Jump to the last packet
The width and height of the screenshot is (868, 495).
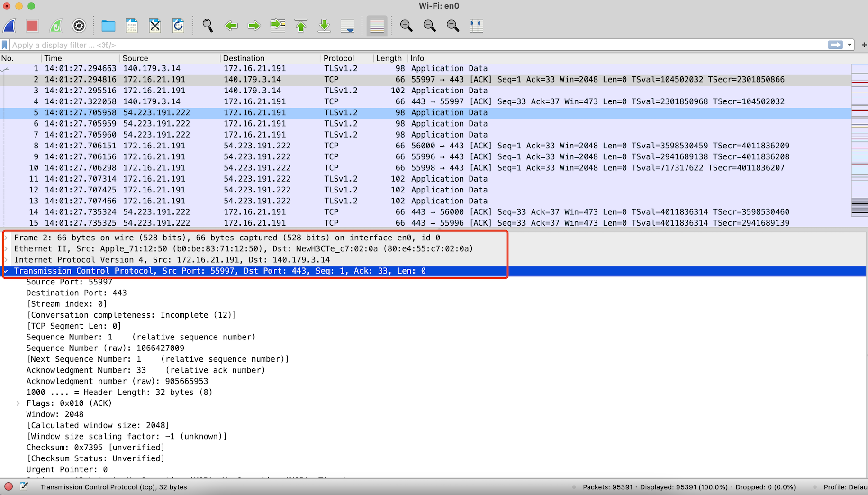(324, 26)
